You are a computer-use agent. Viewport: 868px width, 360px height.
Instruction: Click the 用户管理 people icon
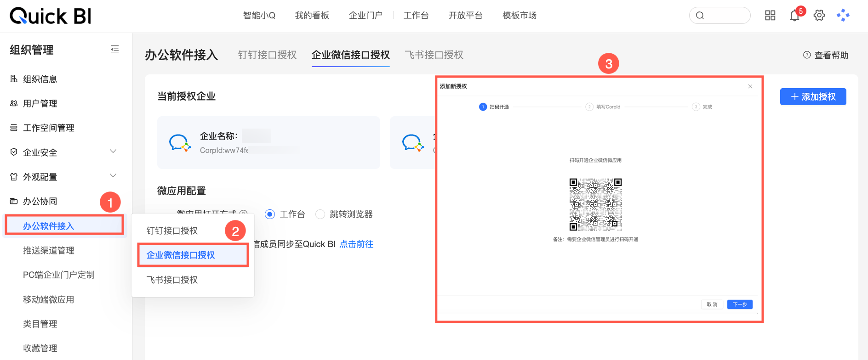(14, 103)
